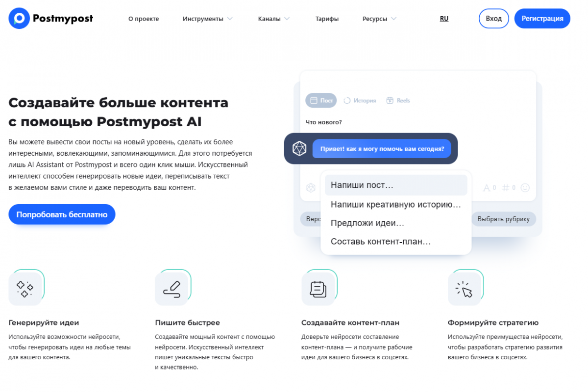Click the emoji smiley icon in editor

(525, 187)
